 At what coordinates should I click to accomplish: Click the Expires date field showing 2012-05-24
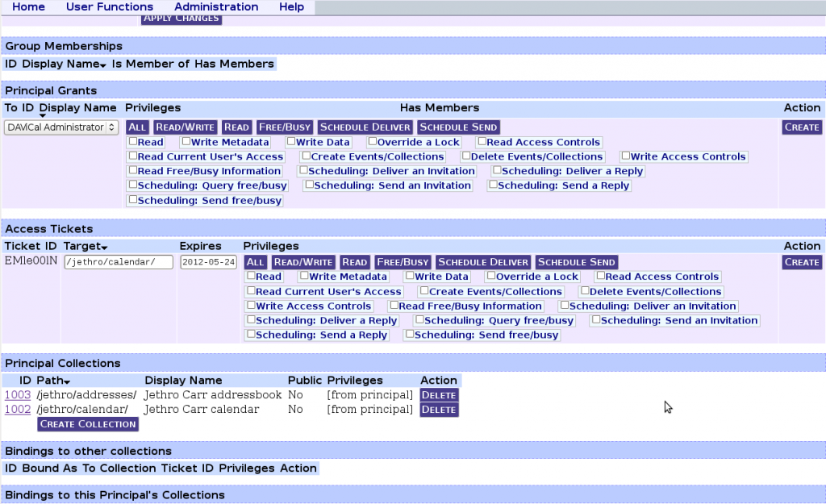point(210,261)
